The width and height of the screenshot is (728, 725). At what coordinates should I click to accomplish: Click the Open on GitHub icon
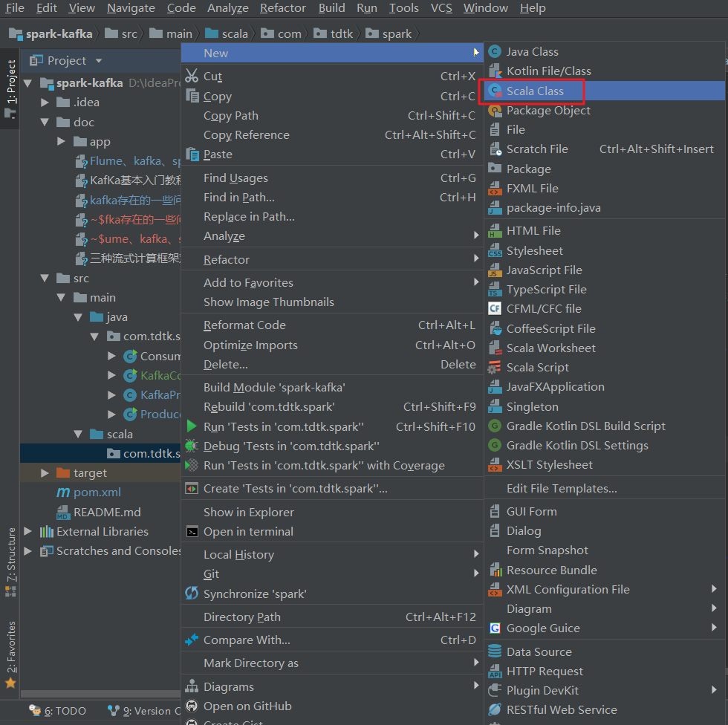point(192,706)
